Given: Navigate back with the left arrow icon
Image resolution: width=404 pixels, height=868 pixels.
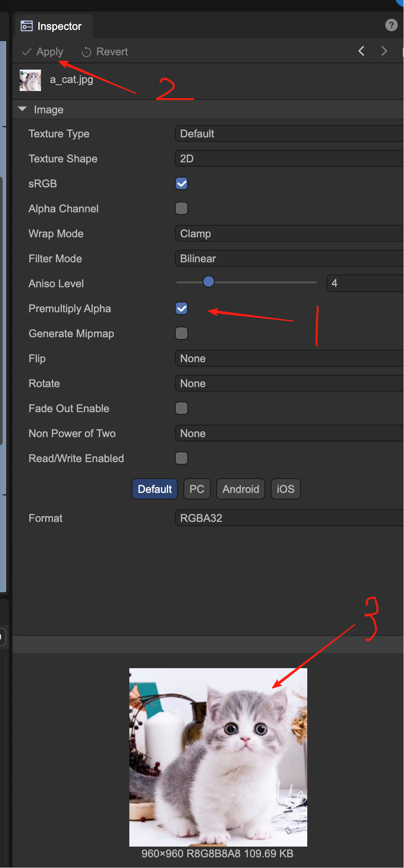Looking at the screenshot, I should click(x=361, y=51).
